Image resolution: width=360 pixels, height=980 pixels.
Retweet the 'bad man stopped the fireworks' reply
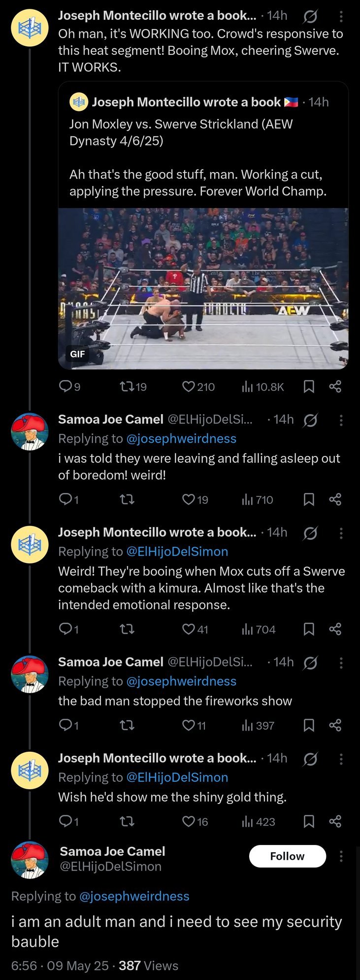click(127, 725)
